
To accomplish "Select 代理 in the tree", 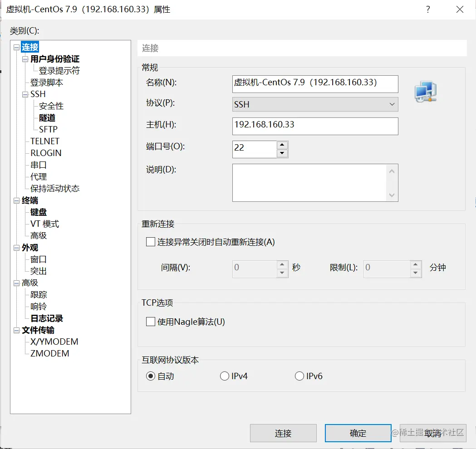I will coord(39,176).
